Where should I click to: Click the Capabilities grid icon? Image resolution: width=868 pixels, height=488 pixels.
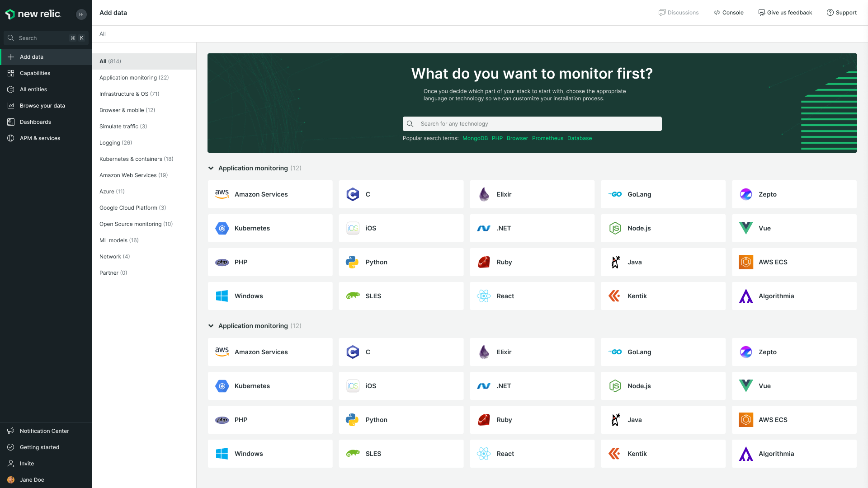[x=11, y=73]
